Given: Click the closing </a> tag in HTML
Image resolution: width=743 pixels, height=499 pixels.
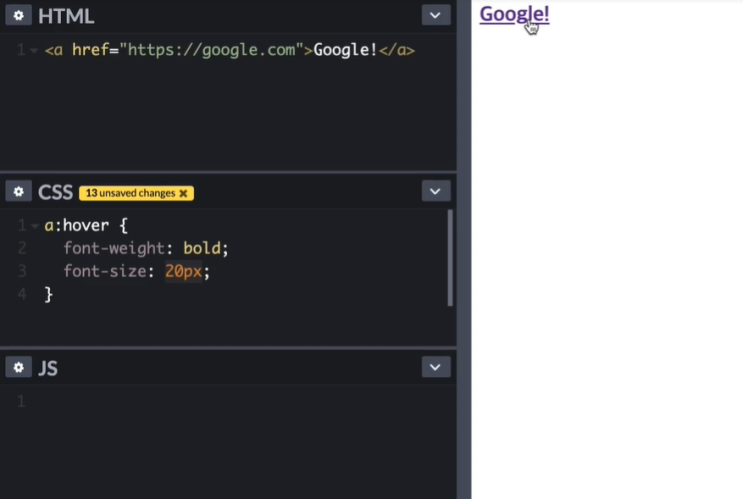Looking at the screenshot, I should [397, 50].
